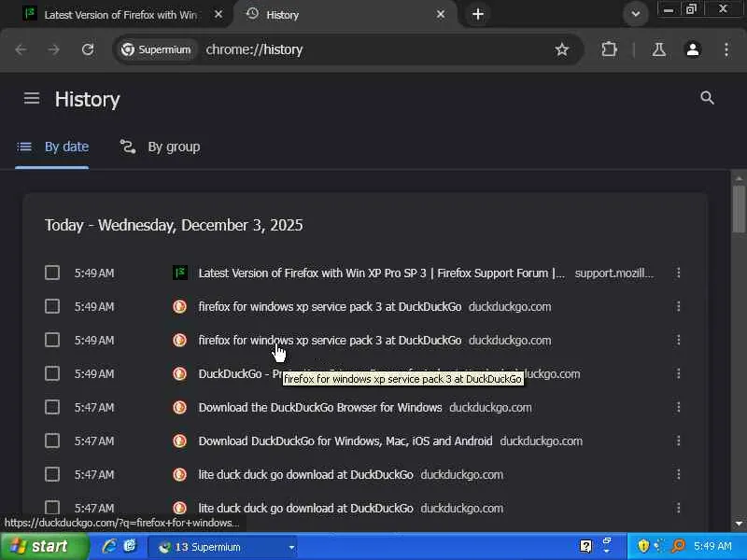
Task: Check the Download the DuckDuckGo Browser checkbox
Action: tap(52, 407)
